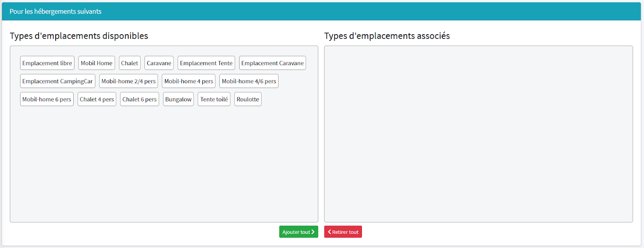Image resolution: width=644 pixels, height=248 pixels.
Task: Choose the Tente toilé tag
Action: [214, 99]
